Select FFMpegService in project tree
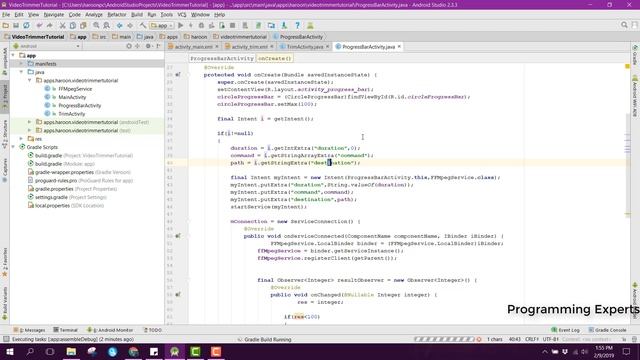Screen dimensions: 640x360 [75, 89]
